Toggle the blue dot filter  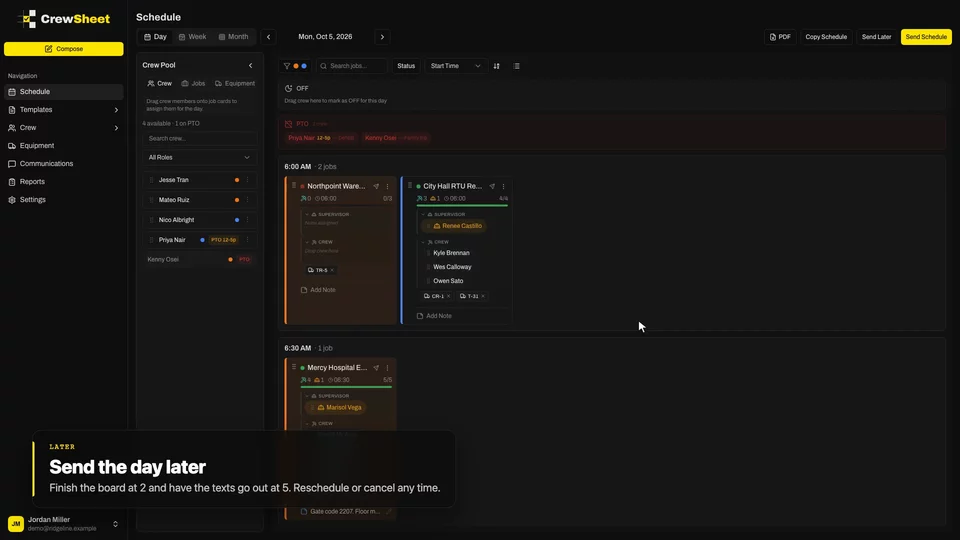click(304, 66)
